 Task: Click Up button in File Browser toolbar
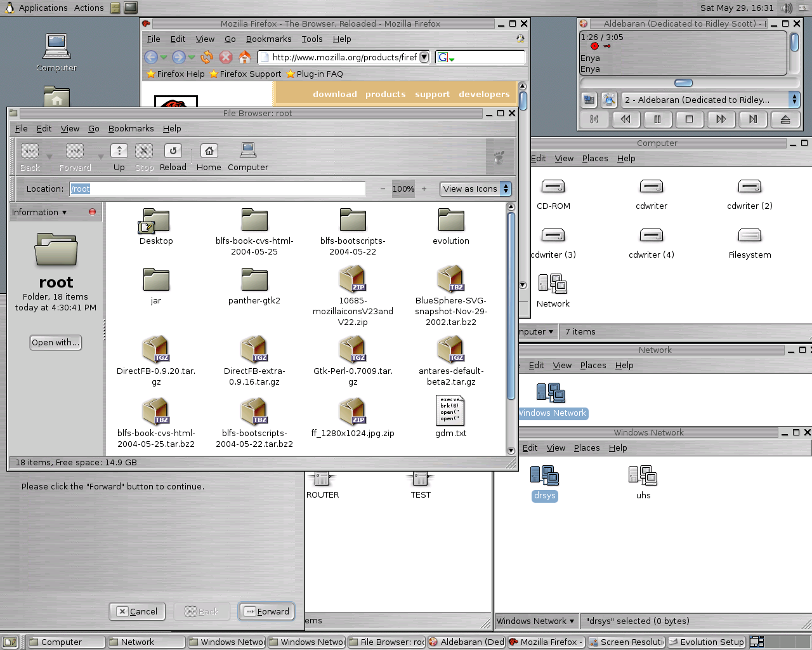[119, 157]
